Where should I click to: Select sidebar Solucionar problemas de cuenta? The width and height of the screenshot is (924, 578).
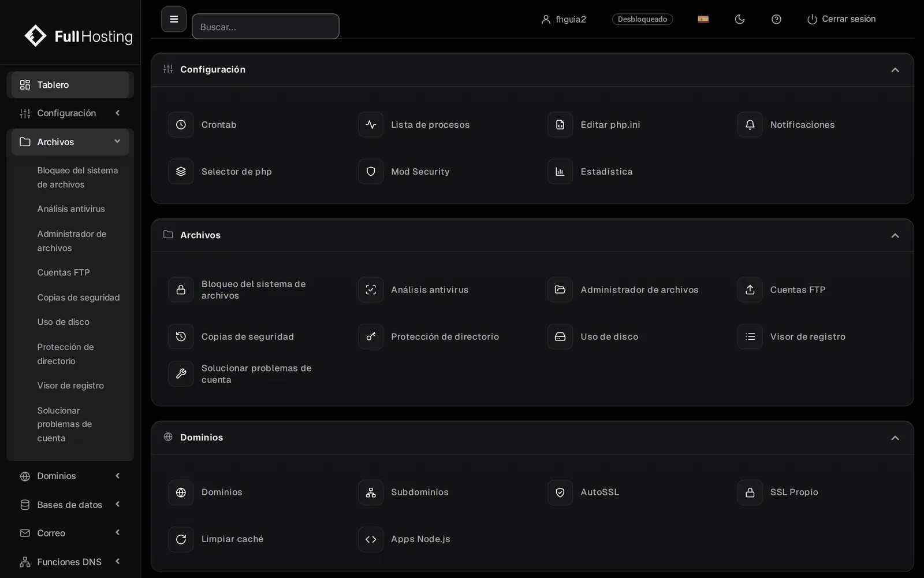pyautogui.click(x=65, y=424)
